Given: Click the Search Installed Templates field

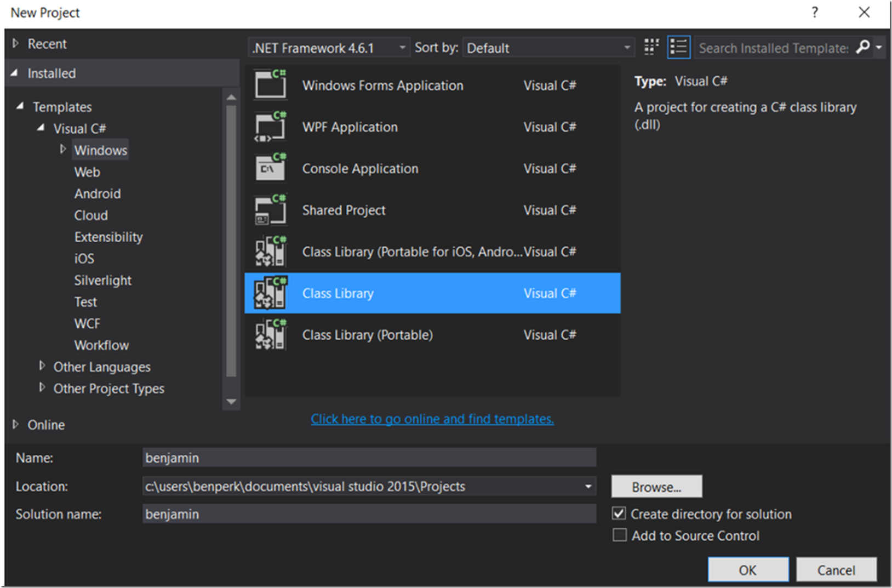Looking at the screenshot, I should pyautogui.click(x=773, y=48).
